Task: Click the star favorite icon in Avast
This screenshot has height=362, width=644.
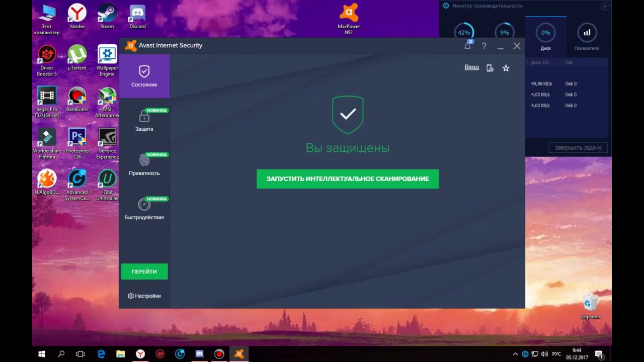Action: [506, 68]
